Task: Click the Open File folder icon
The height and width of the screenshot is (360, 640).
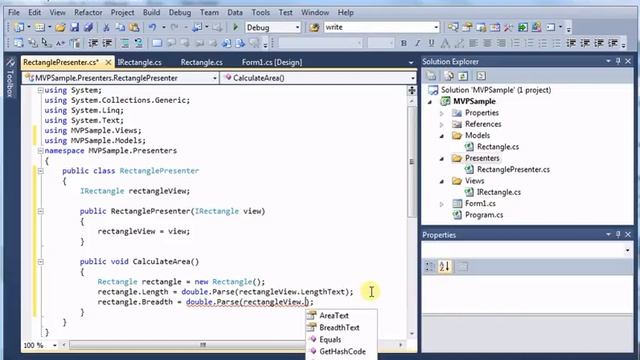Action: [60, 27]
